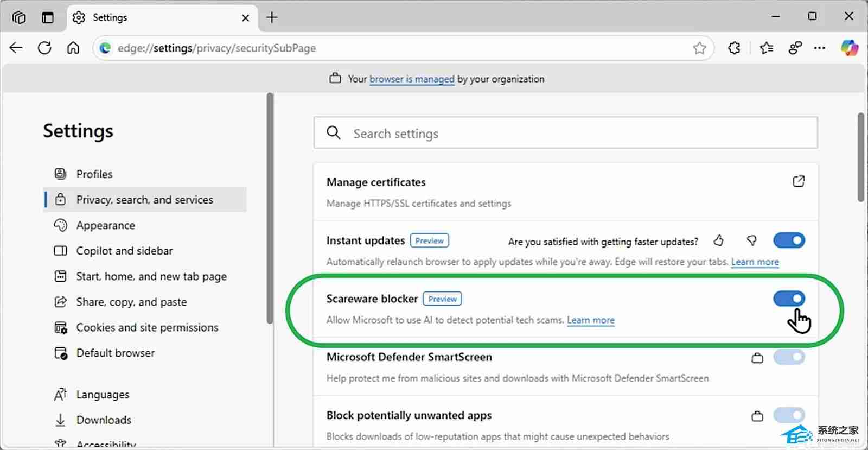Open Settings and more ellipsis menu
This screenshot has height=450, width=868.
[x=820, y=48]
